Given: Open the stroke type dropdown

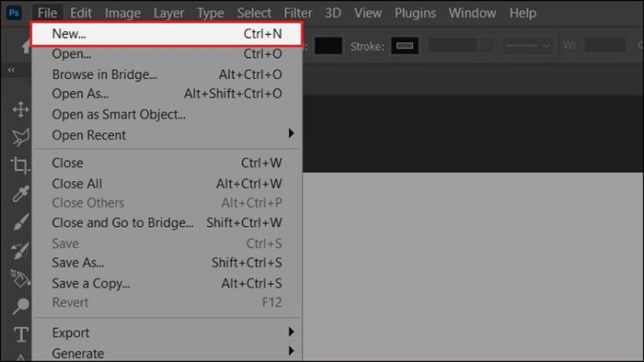Looking at the screenshot, I should point(527,46).
